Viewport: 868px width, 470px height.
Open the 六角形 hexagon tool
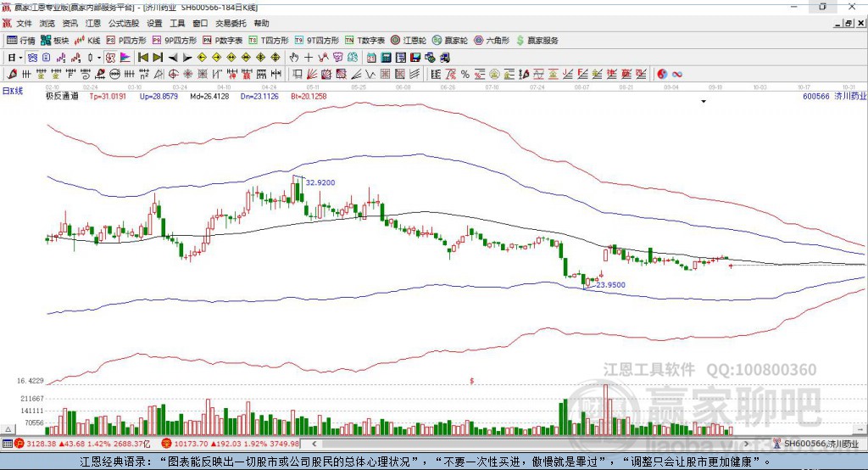click(x=492, y=41)
